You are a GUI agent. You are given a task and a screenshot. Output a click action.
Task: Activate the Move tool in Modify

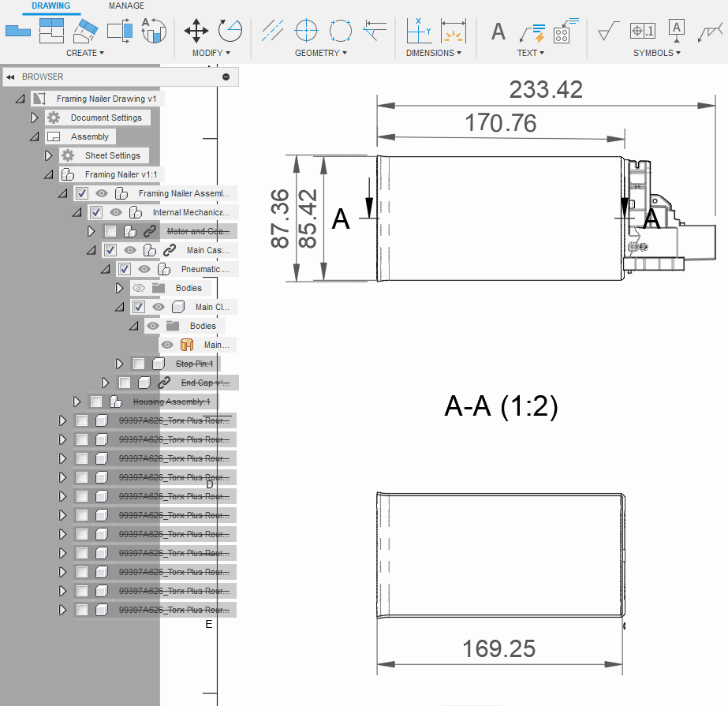point(196,31)
